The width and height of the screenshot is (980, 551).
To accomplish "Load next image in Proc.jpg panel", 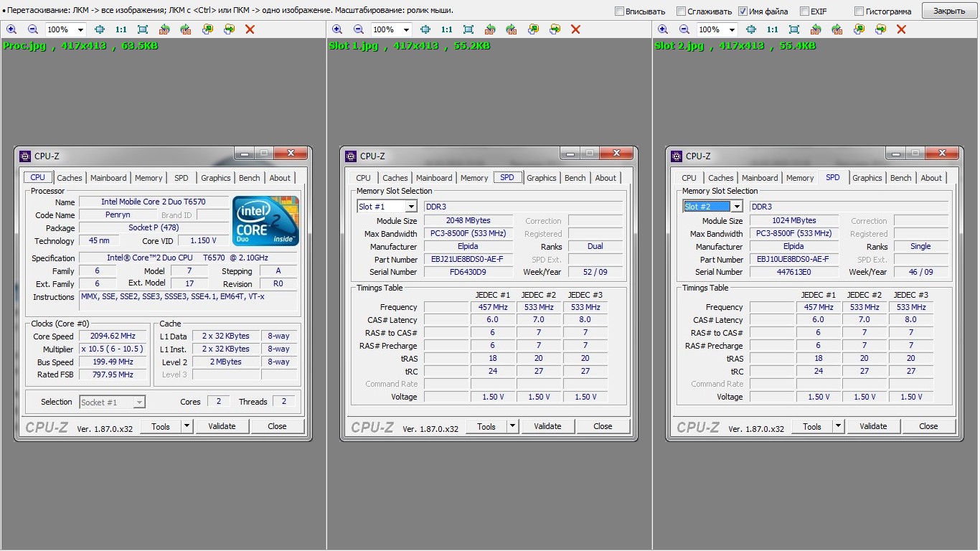I will (229, 29).
